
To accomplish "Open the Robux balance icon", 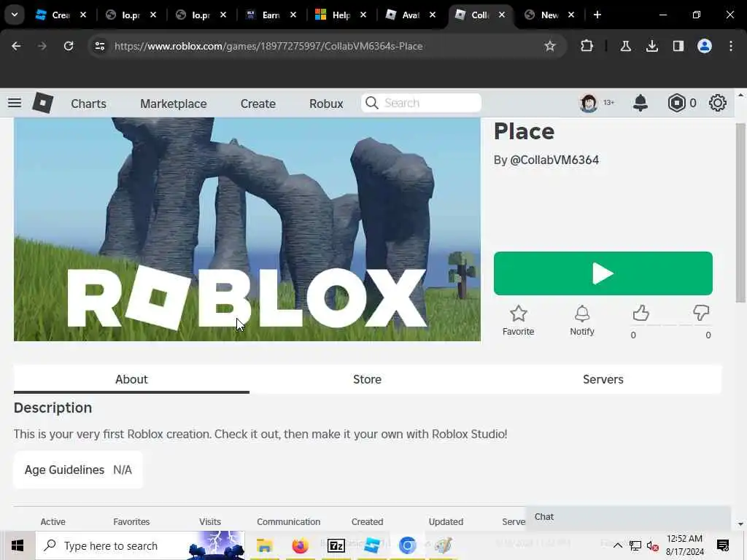I will click(676, 103).
